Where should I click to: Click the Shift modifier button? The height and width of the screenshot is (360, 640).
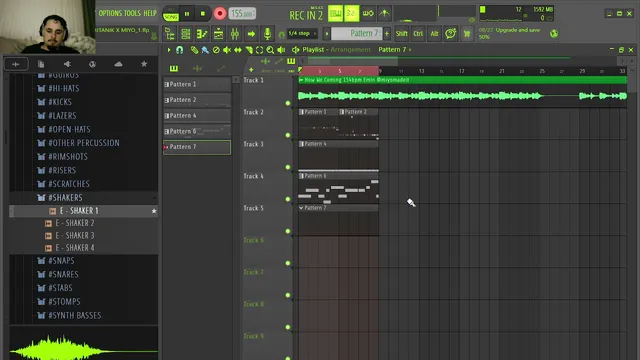402,34
